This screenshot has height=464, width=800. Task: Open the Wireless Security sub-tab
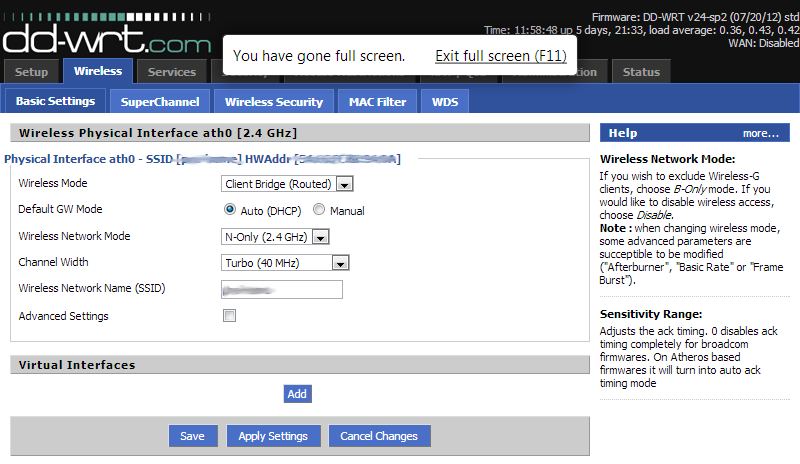[273, 101]
